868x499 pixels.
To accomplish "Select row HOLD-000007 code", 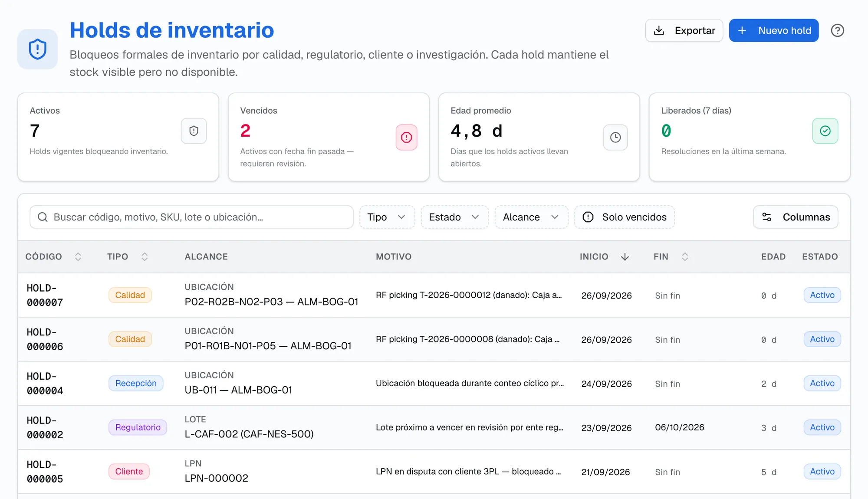I will click(45, 295).
